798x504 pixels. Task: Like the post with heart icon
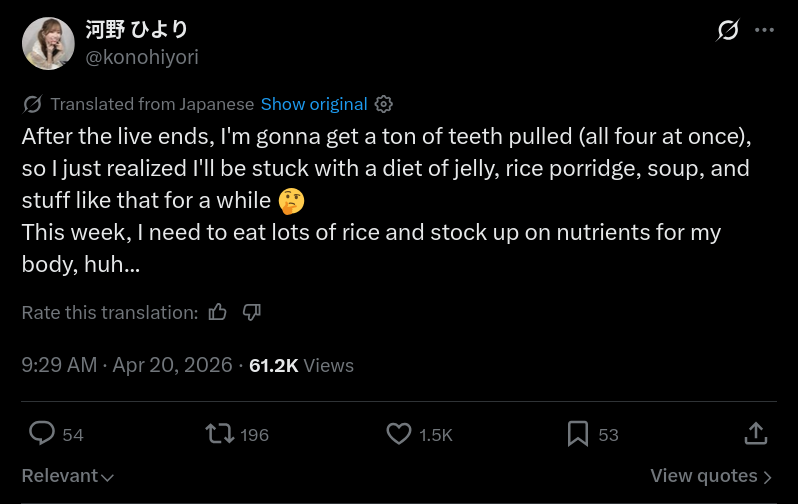[x=399, y=433]
